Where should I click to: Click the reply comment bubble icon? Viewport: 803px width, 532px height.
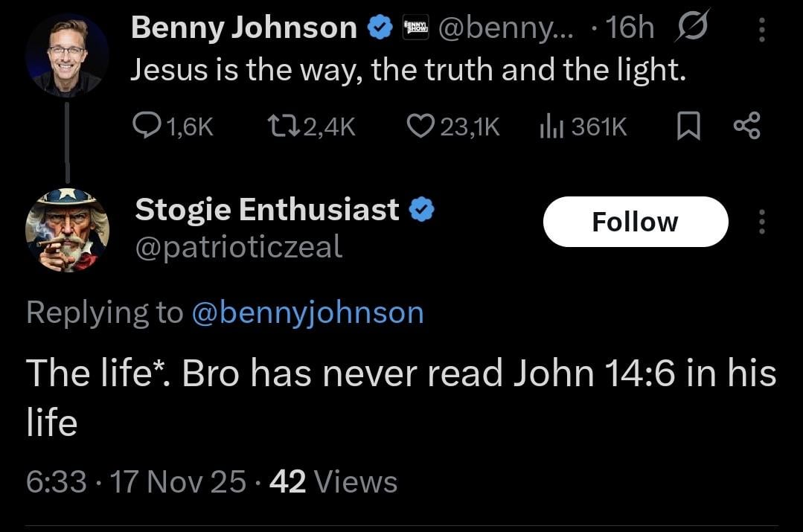pos(146,128)
